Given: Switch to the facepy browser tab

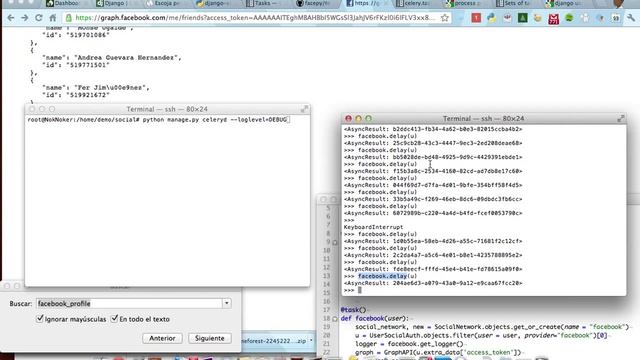Looking at the screenshot, I should pyautogui.click(x=313, y=4).
